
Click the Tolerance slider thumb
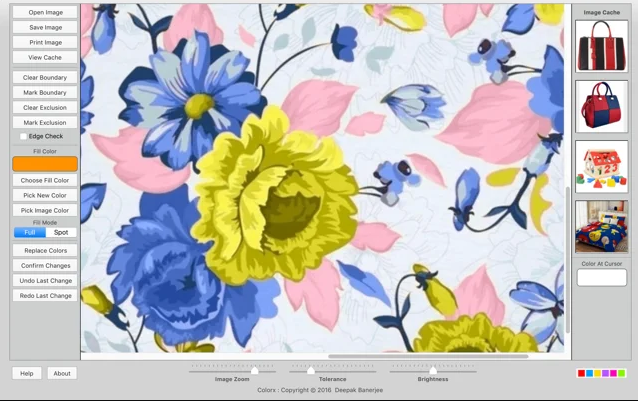coord(311,370)
